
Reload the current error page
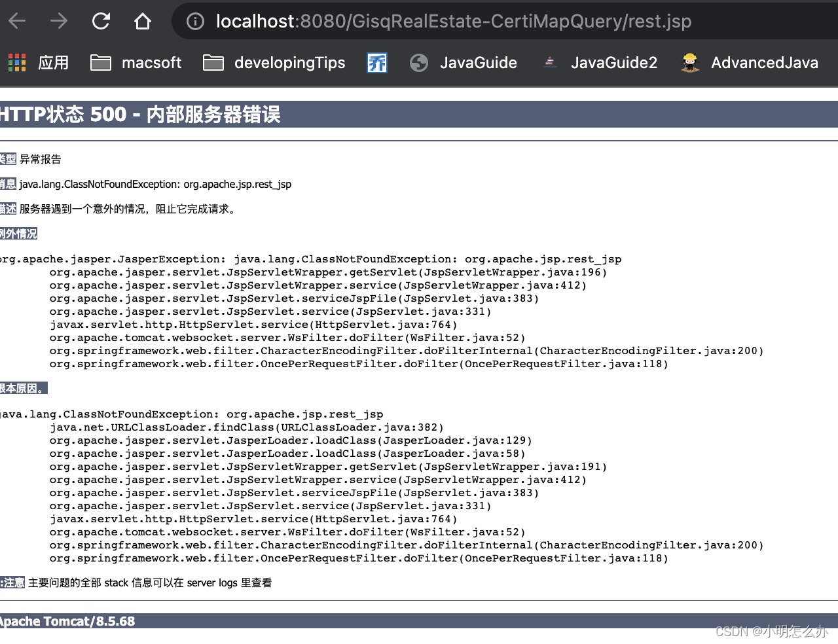[101, 20]
